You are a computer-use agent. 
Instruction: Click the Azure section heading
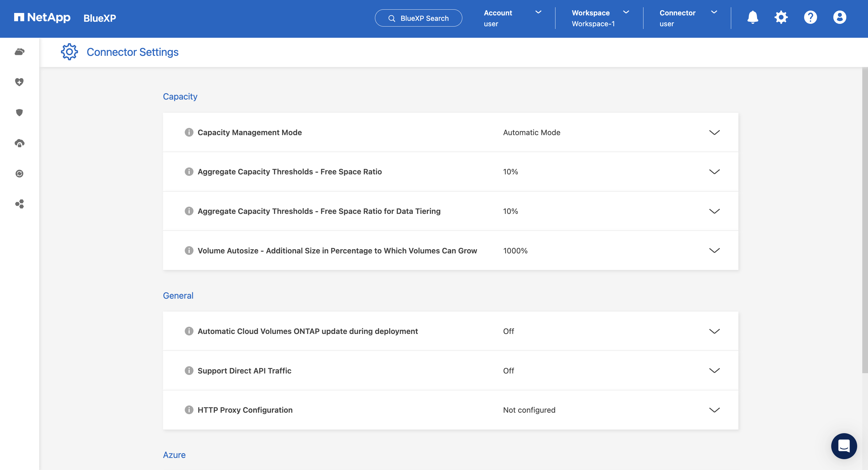pos(174,455)
